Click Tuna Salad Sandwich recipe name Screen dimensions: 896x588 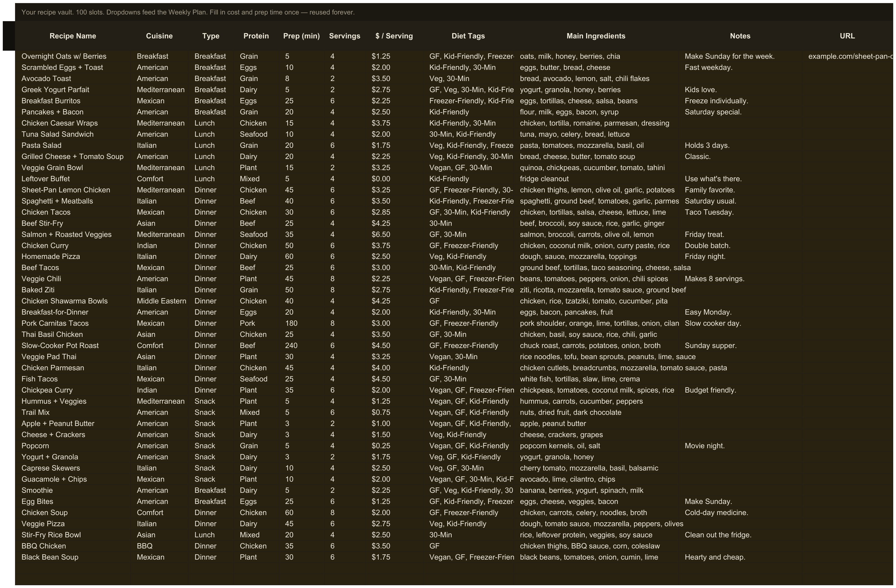(73, 134)
